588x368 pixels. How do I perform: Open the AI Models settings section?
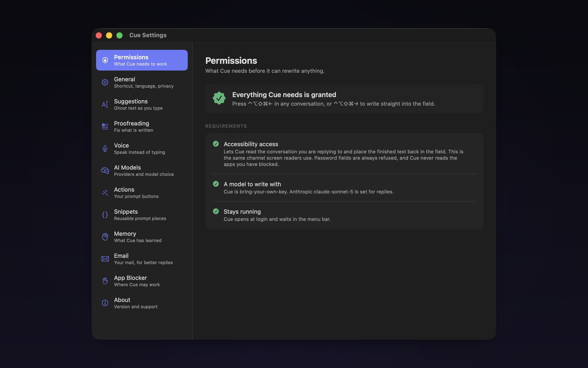click(142, 171)
